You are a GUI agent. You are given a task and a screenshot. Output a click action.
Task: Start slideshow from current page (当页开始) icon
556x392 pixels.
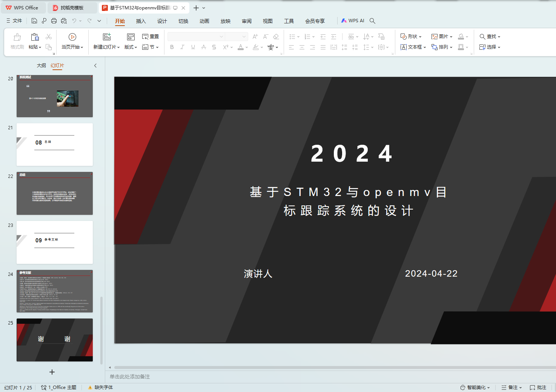pyautogui.click(x=72, y=37)
